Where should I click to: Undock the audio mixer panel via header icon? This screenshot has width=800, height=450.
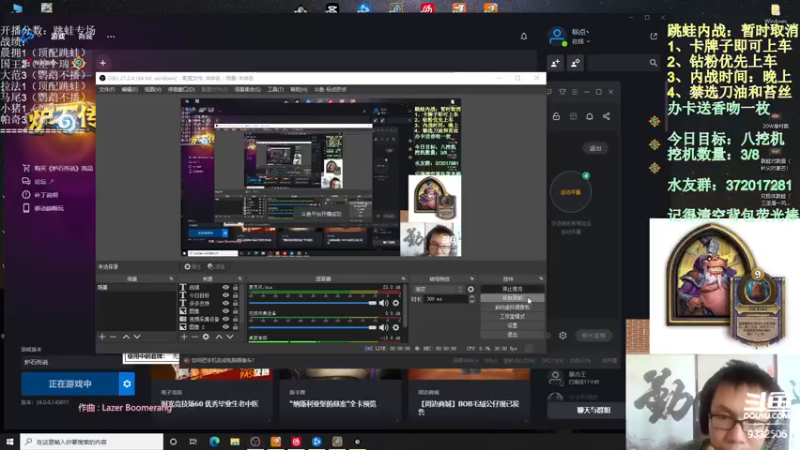[x=403, y=279]
